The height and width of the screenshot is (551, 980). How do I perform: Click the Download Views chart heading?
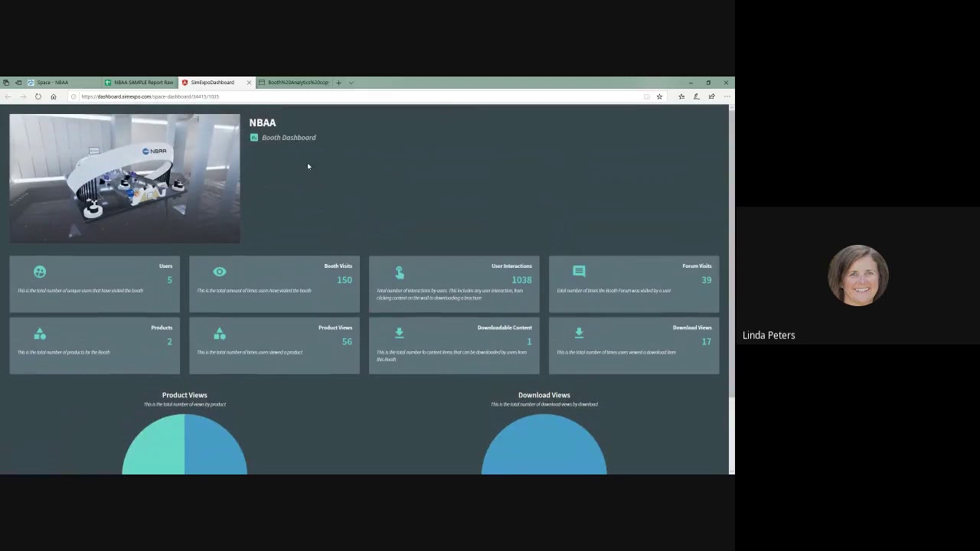[x=544, y=395]
